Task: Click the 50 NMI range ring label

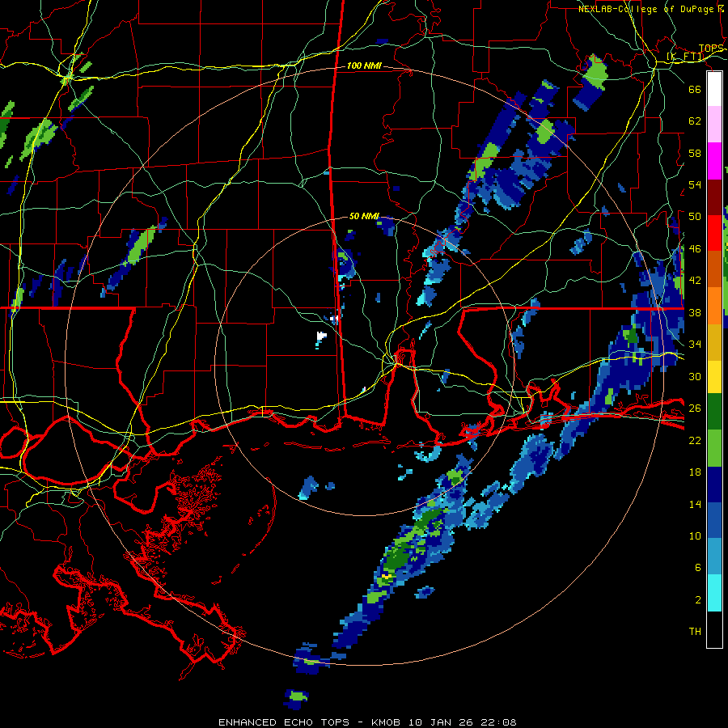Action: tap(364, 216)
